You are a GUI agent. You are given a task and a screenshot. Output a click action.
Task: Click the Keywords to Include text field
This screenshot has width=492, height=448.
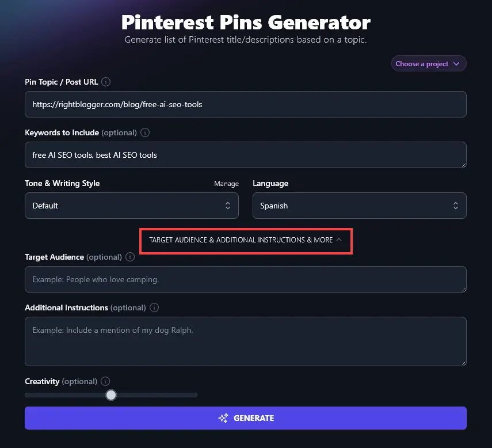(246, 155)
